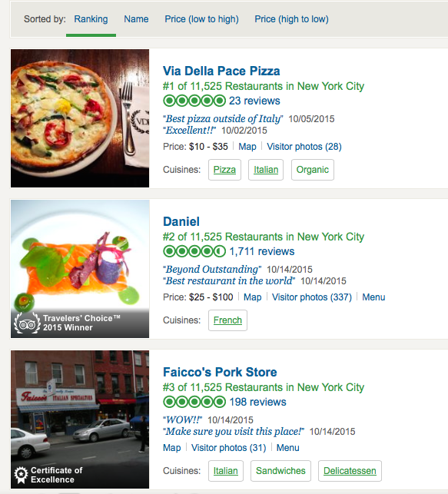This screenshot has width=448, height=494.
Task: Click the Travelers' Choice owl badge icon
Action: 27,323
